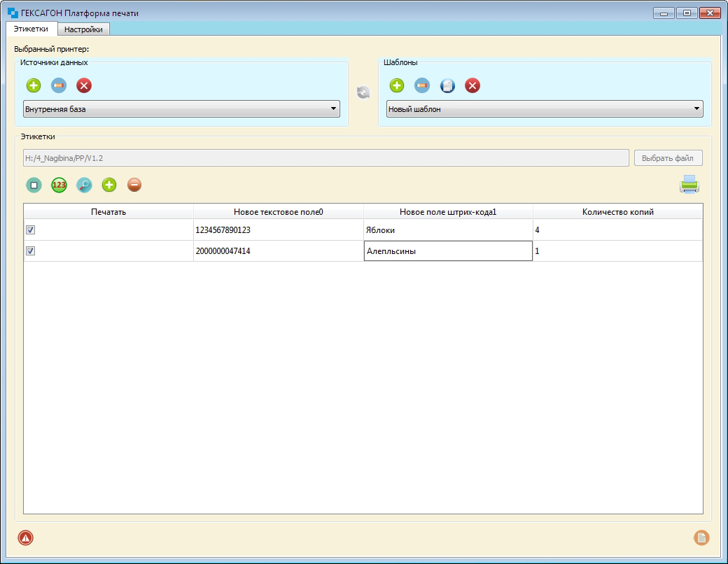Screen dimensions: 728x564
Task: Click the green 123 numbering icon
Action: pos(59,185)
